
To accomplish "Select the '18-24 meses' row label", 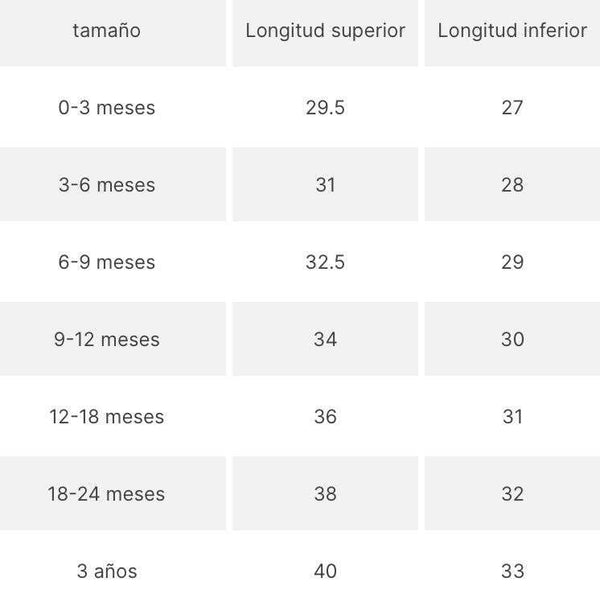I will (107, 494).
